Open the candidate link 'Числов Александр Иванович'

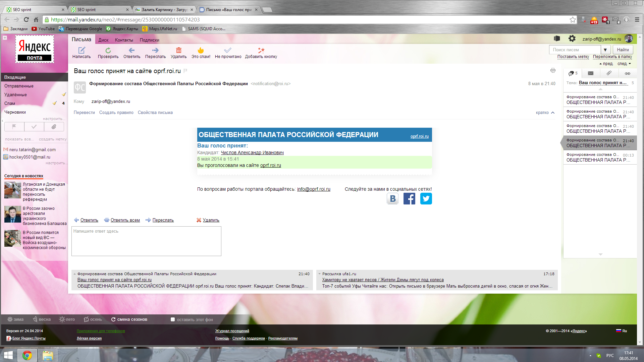click(252, 153)
